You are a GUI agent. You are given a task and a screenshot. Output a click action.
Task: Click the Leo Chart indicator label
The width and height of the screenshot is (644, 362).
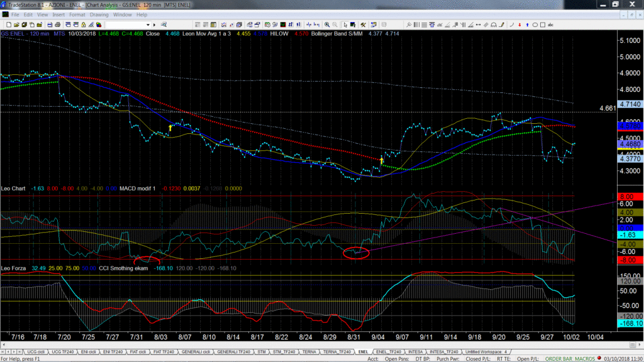[x=13, y=189]
